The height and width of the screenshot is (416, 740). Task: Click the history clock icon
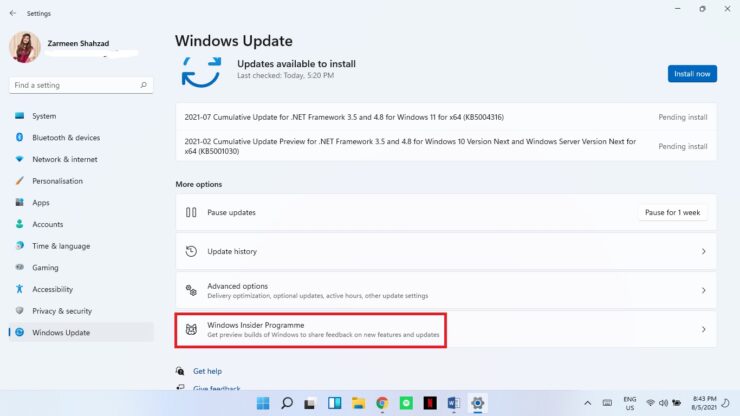(191, 251)
